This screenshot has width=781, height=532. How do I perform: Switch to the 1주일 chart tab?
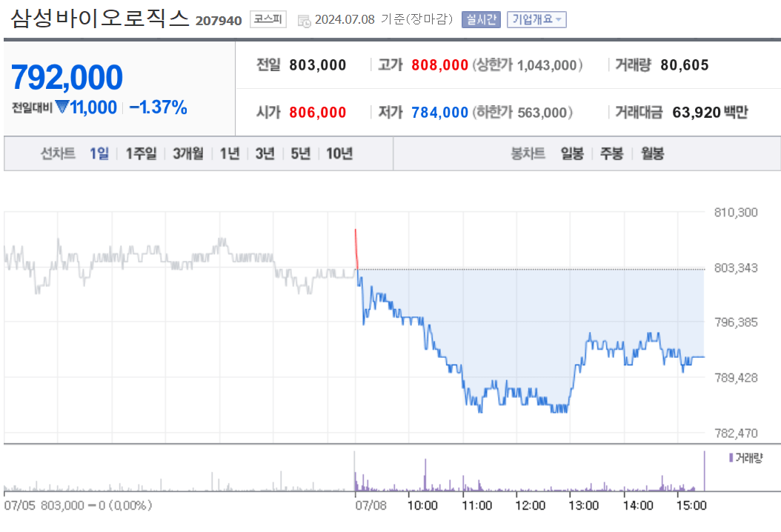[141, 154]
